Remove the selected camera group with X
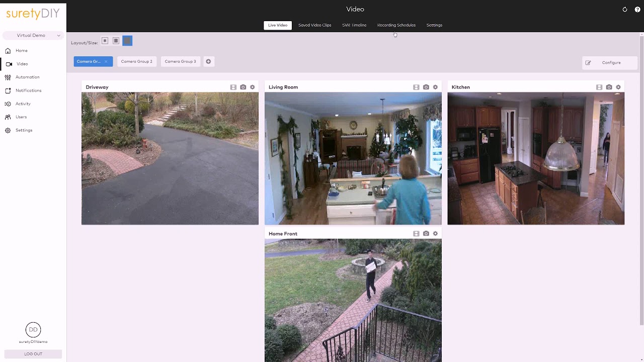This screenshot has width=644, height=362. point(106,61)
